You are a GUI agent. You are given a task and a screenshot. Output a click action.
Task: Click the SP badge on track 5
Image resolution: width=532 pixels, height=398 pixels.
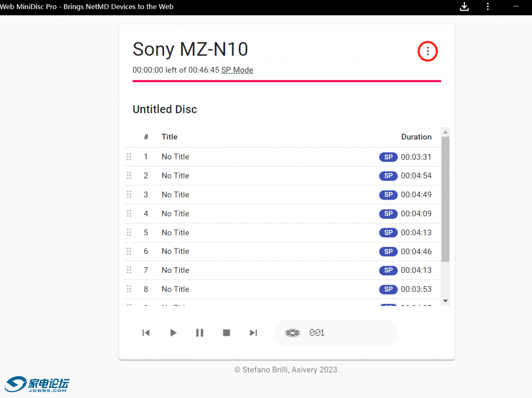tap(388, 233)
